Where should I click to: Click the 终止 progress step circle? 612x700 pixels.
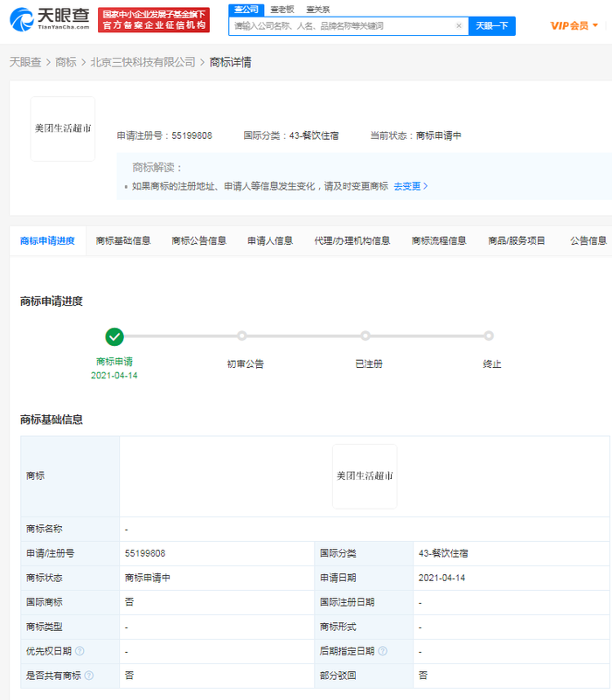pyautogui.click(x=489, y=336)
